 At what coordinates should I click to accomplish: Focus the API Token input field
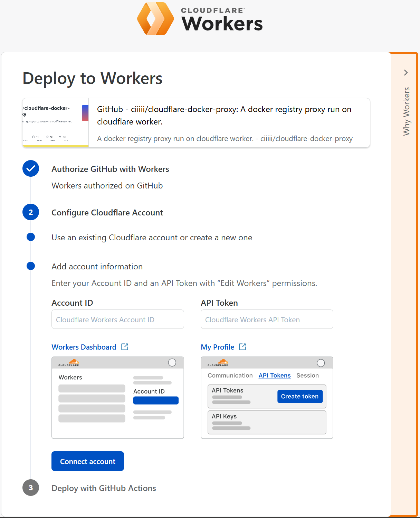click(267, 319)
